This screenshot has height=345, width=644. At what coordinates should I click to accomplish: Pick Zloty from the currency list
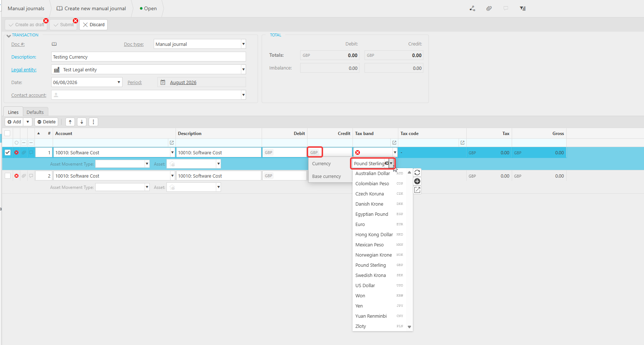(379, 326)
